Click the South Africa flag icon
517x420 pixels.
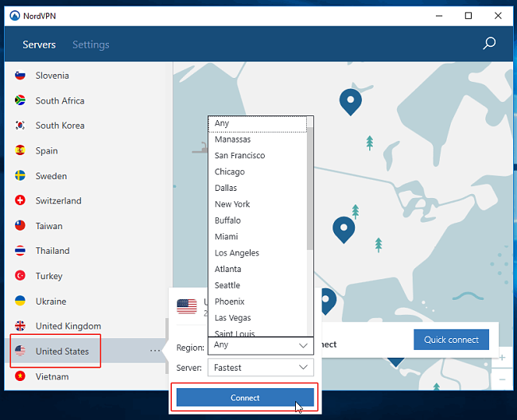[x=20, y=100]
